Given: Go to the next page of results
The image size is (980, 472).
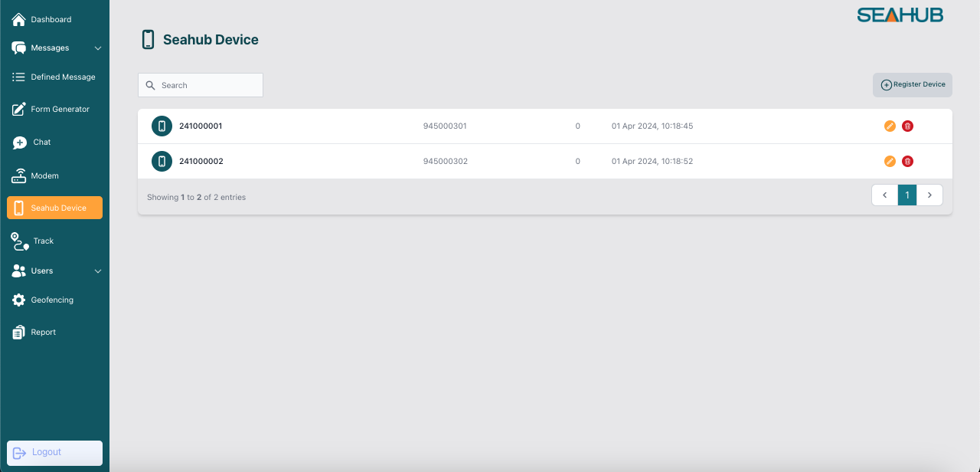Looking at the screenshot, I should [x=929, y=195].
